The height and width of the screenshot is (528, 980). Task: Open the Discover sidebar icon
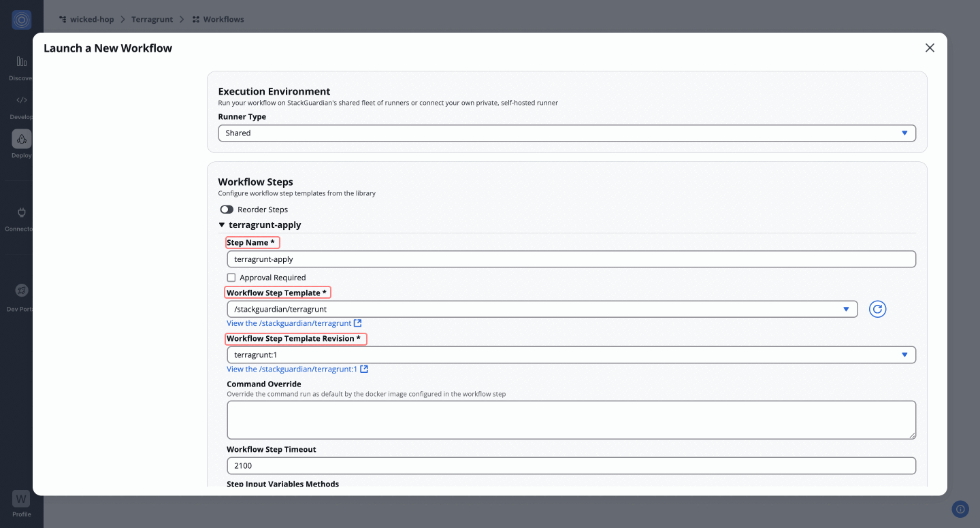pos(22,63)
